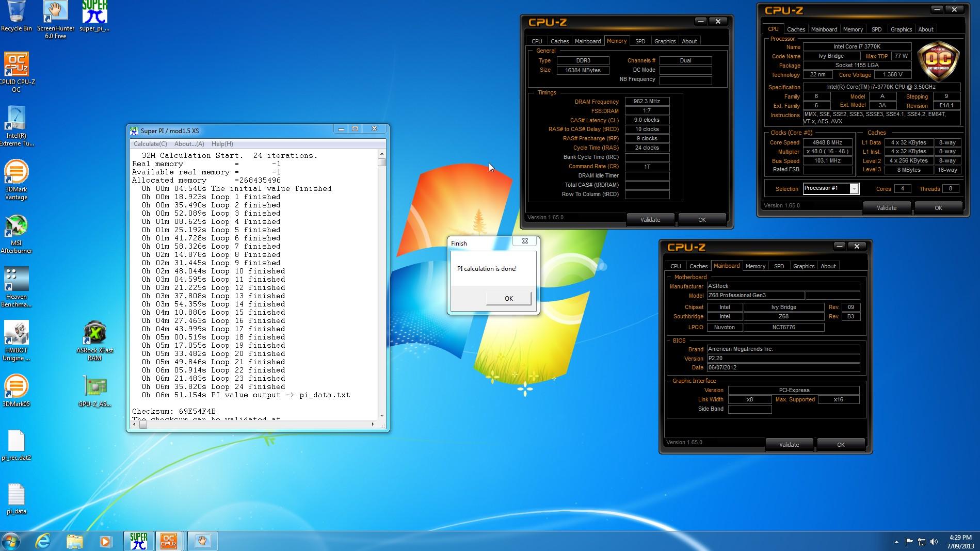This screenshot has width=980, height=551.
Task: Open Heaven Benchmark desktop icon
Action: [17, 287]
